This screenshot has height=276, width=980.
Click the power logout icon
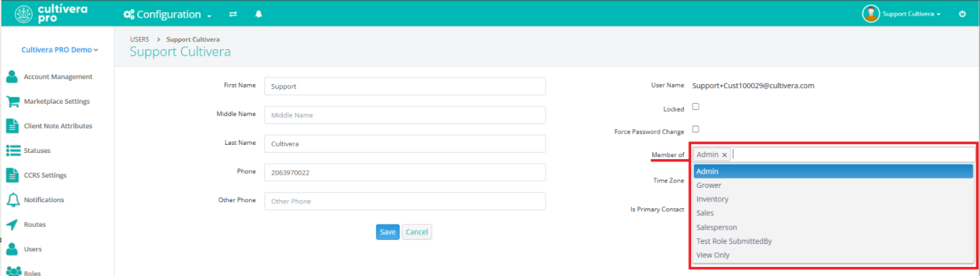click(962, 14)
